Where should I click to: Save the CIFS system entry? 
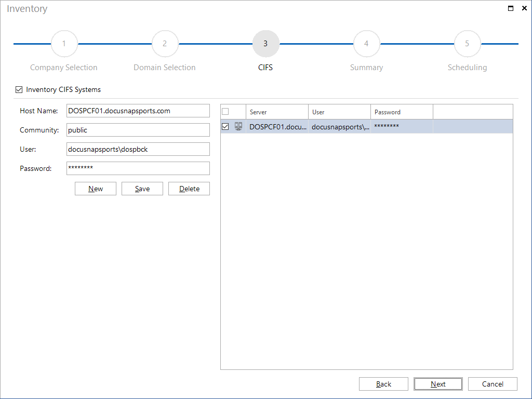pos(142,189)
